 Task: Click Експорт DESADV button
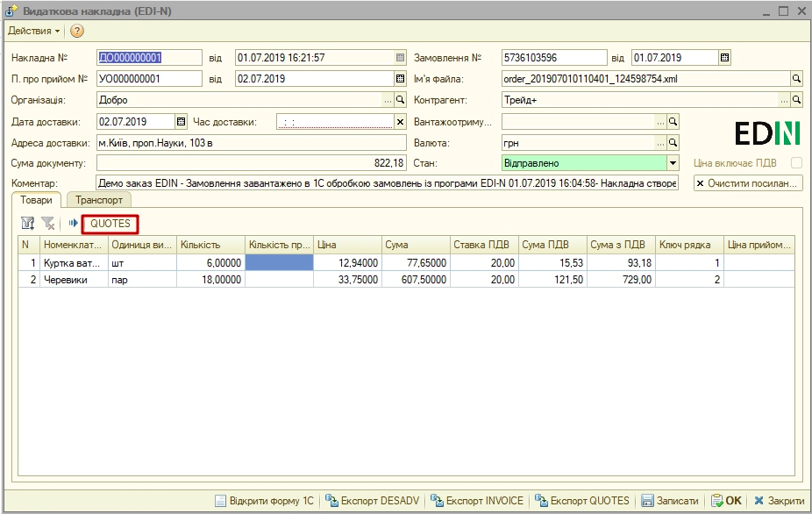coord(373,501)
